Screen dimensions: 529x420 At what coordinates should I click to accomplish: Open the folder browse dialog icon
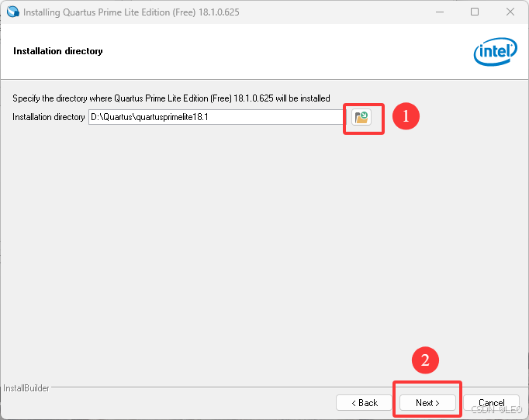tap(361, 117)
